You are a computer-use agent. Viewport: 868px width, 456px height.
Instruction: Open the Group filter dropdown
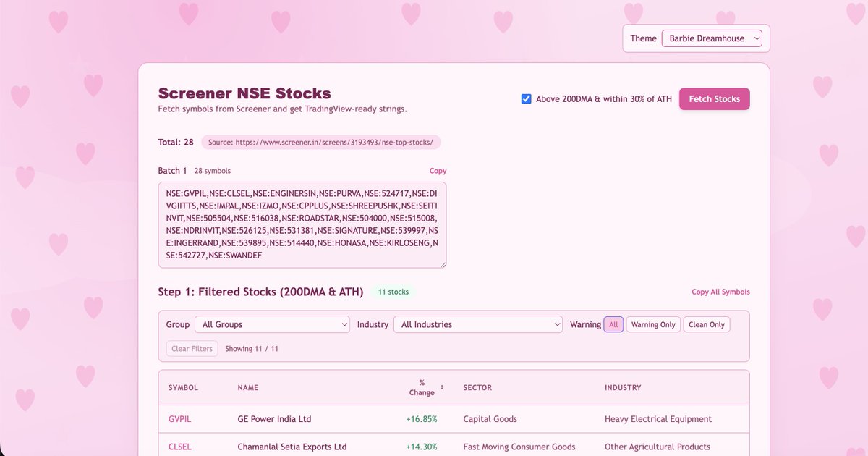click(272, 325)
